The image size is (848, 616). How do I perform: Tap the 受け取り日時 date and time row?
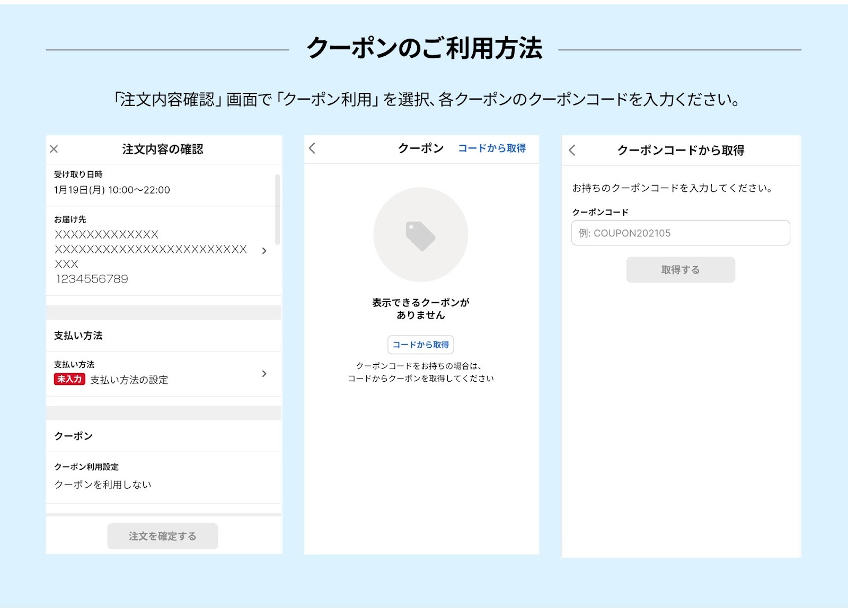pyautogui.click(x=112, y=190)
